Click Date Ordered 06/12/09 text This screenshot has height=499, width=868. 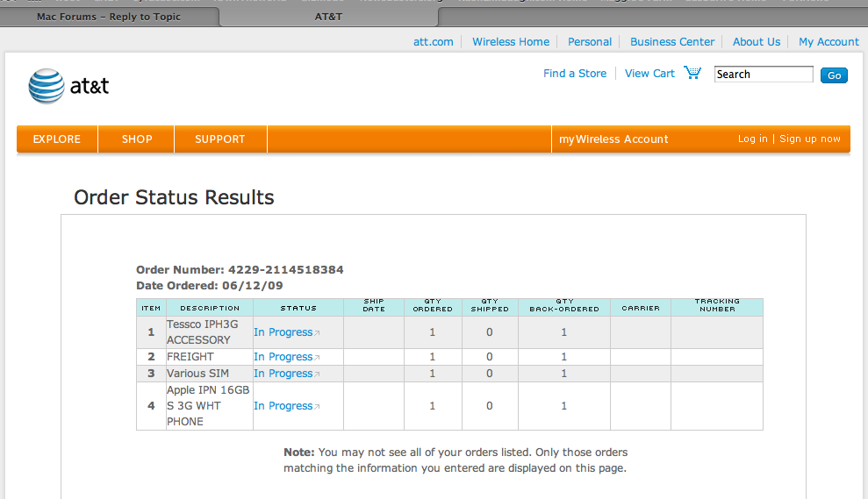click(x=209, y=286)
